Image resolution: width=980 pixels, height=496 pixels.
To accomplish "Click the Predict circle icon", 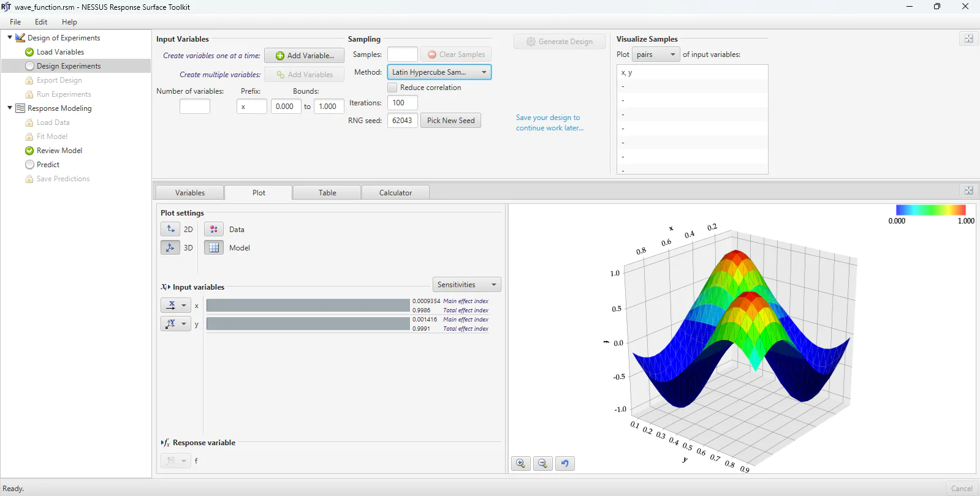I will coord(29,165).
